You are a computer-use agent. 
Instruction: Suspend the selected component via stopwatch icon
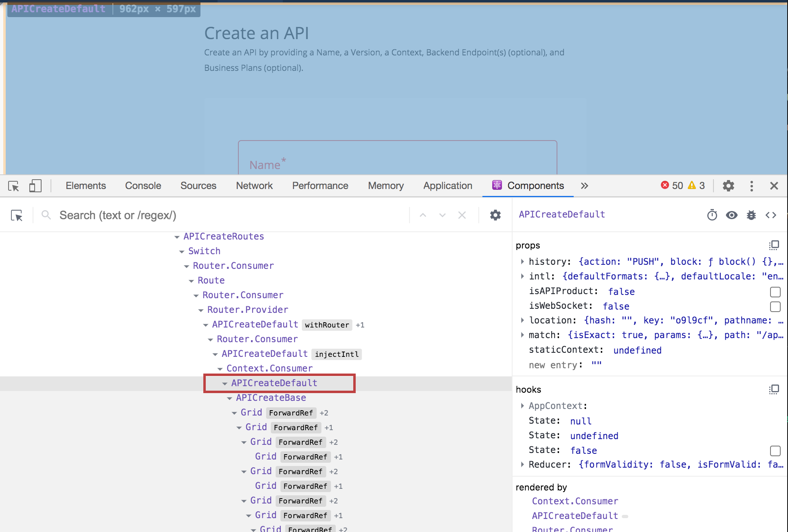point(711,215)
